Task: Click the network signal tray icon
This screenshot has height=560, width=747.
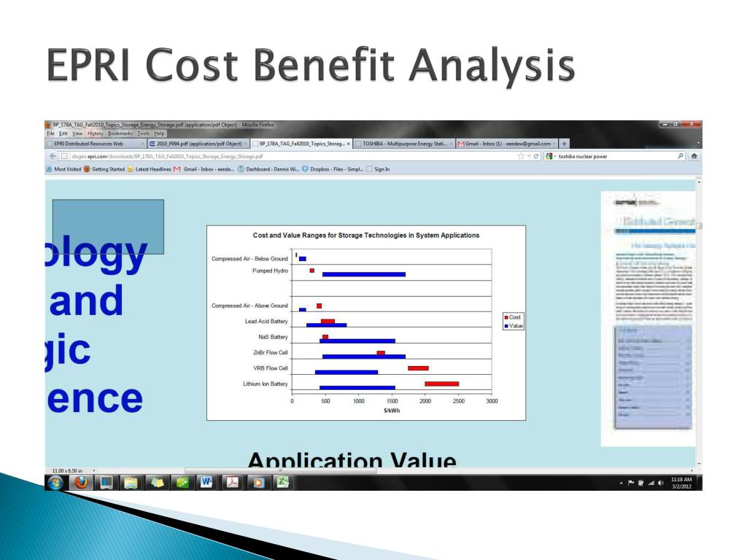Action: [x=651, y=483]
